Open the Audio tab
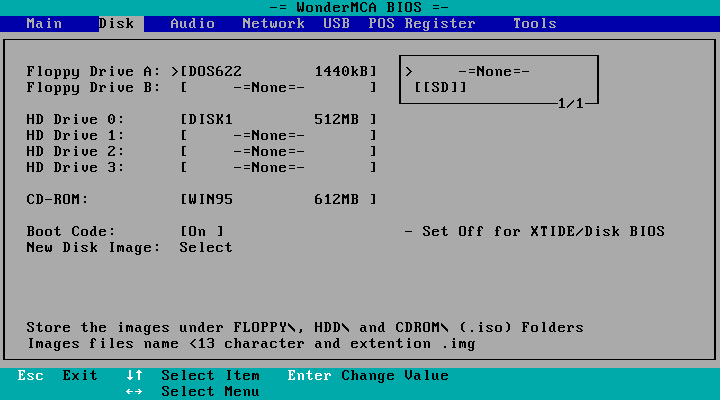Screen dimensions: 720x400 pyautogui.click(x=192, y=23)
